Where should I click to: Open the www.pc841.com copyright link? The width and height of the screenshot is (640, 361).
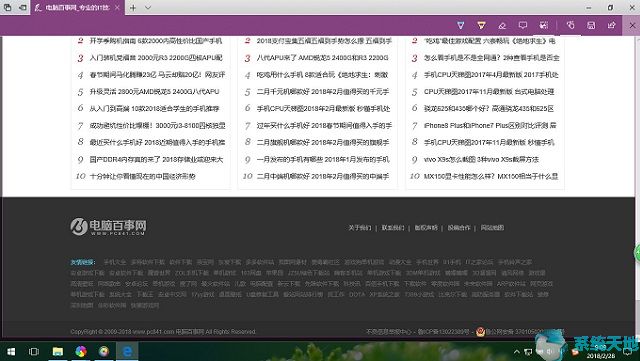[153, 332]
